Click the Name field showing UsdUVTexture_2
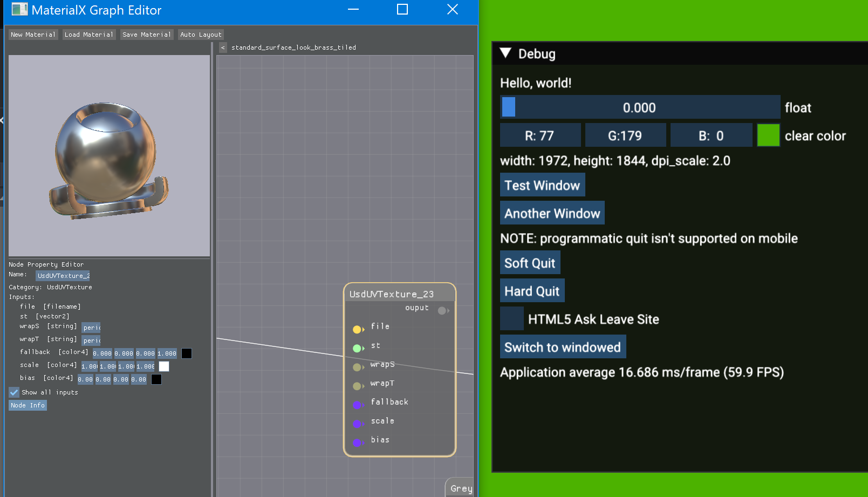This screenshot has height=497, width=868. tap(63, 275)
